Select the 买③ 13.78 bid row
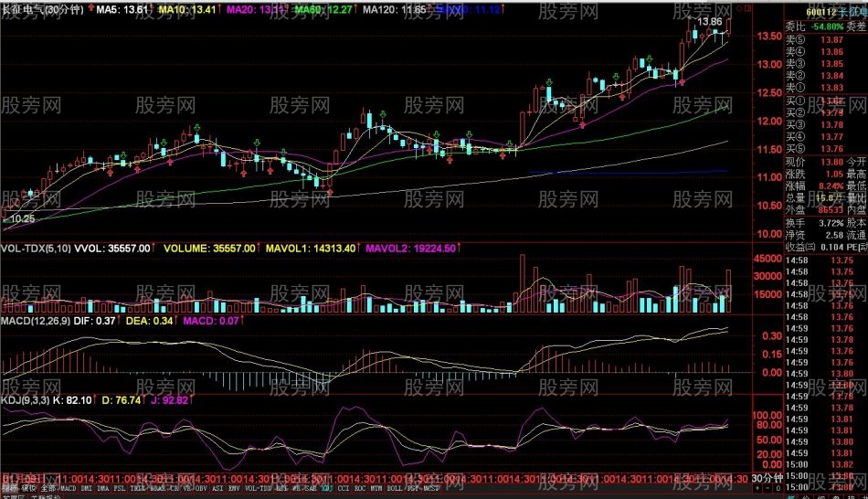The image size is (868, 499). [815, 125]
